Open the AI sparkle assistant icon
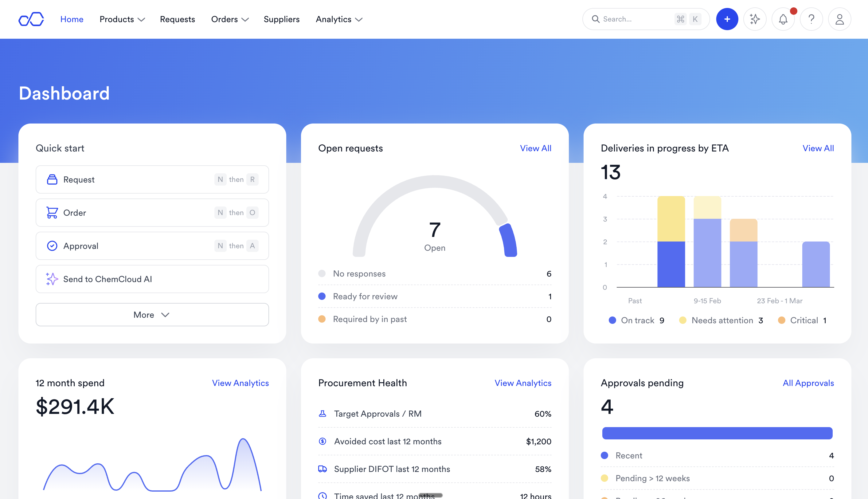 pyautogui.click(x=755, y=19)
